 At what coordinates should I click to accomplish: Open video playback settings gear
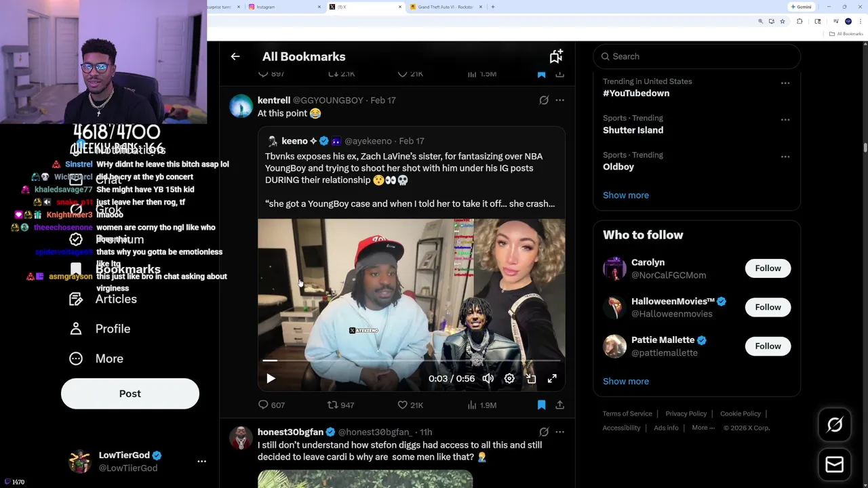[509, 379]
